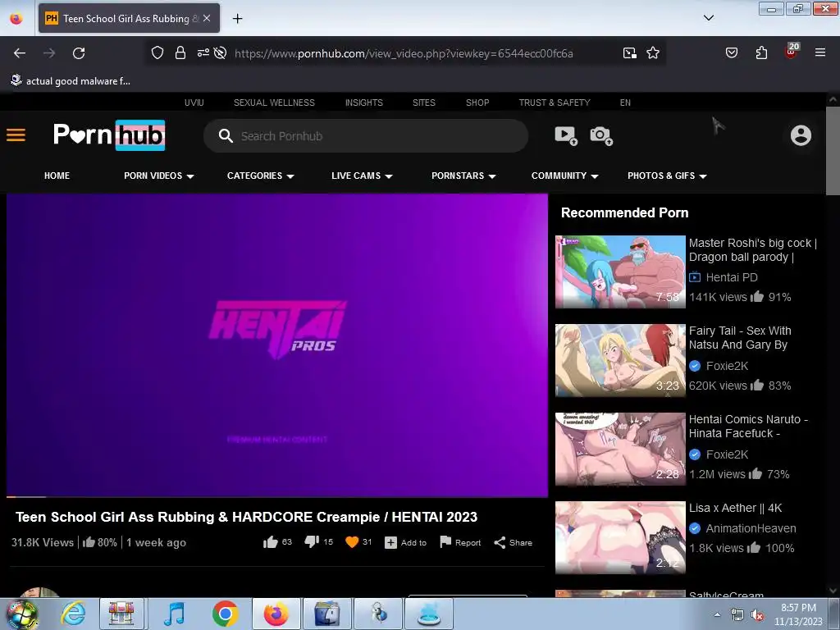Image resolution: width=840 pixels, height=630 pixels.
Task: Open the EN language selector
Action: 625,103
